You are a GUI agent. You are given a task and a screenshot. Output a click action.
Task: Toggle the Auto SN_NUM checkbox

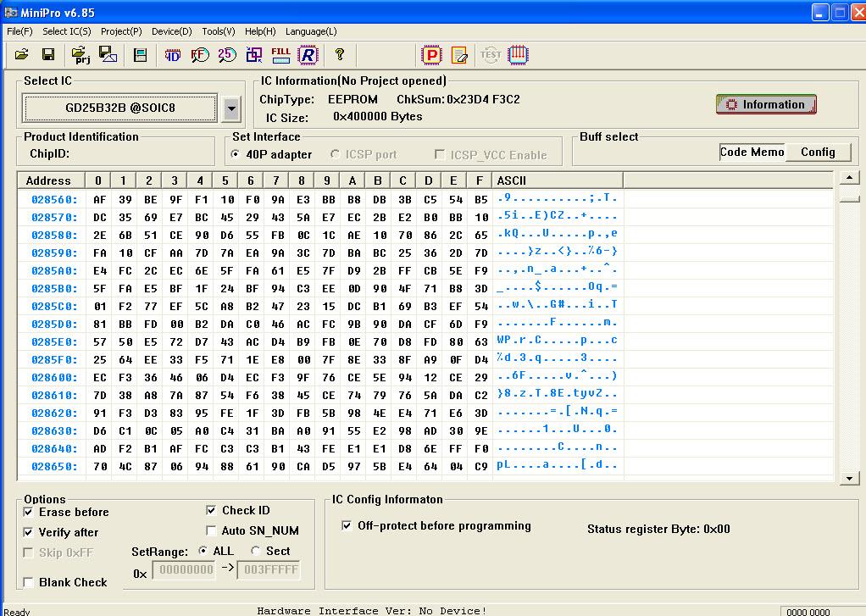pyautogui.click(x=211, y=530)
